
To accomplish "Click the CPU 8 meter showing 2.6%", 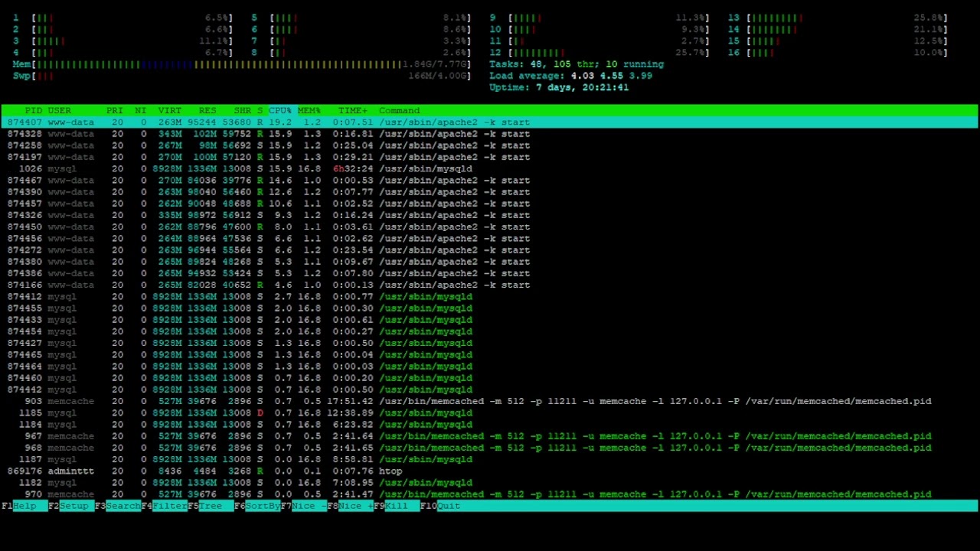I will 361,53.
